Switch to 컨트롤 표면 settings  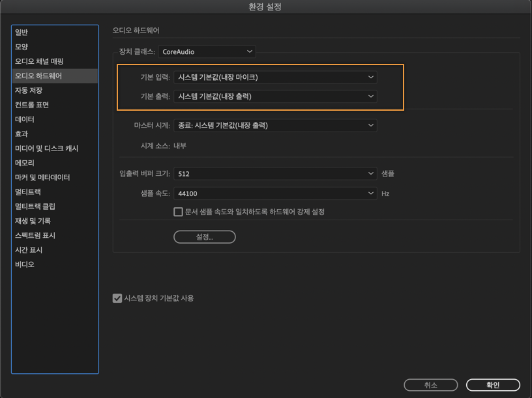[x=55, y=105]
